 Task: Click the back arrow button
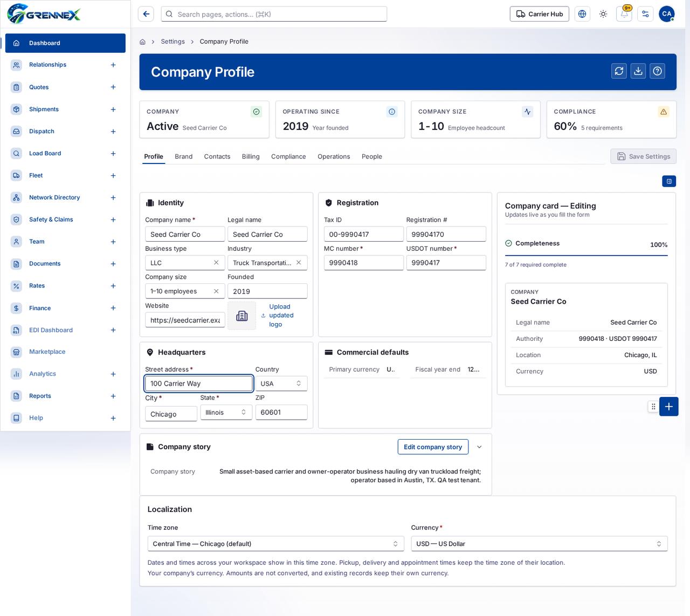coord(146,14)
